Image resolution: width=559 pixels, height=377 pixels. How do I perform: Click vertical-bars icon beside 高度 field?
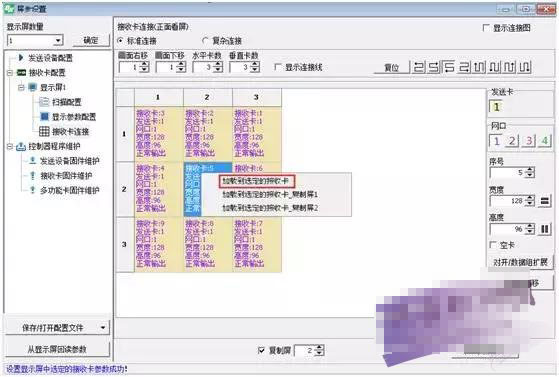(x=544, y=229)
